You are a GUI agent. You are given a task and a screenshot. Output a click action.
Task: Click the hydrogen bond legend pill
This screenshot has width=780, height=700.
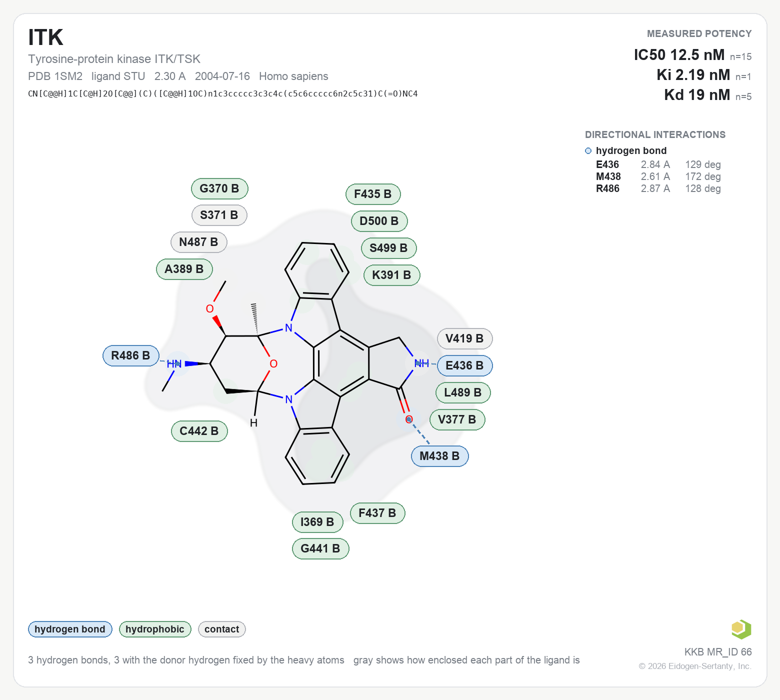tap(70, 629)
